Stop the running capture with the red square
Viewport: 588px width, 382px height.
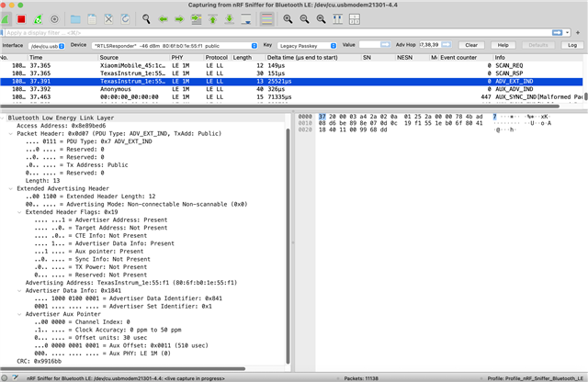pos(21,18)
